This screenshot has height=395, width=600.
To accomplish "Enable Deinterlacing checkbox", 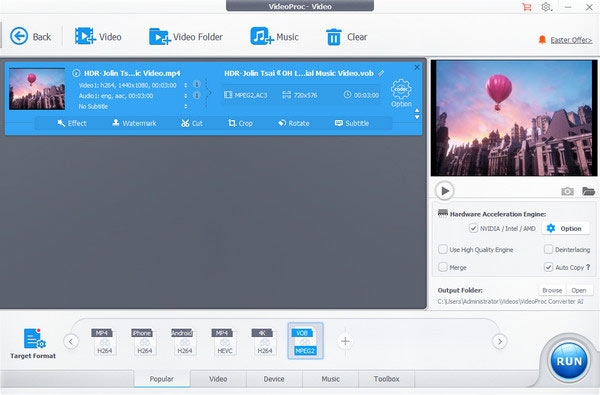I will click(548, 250).
